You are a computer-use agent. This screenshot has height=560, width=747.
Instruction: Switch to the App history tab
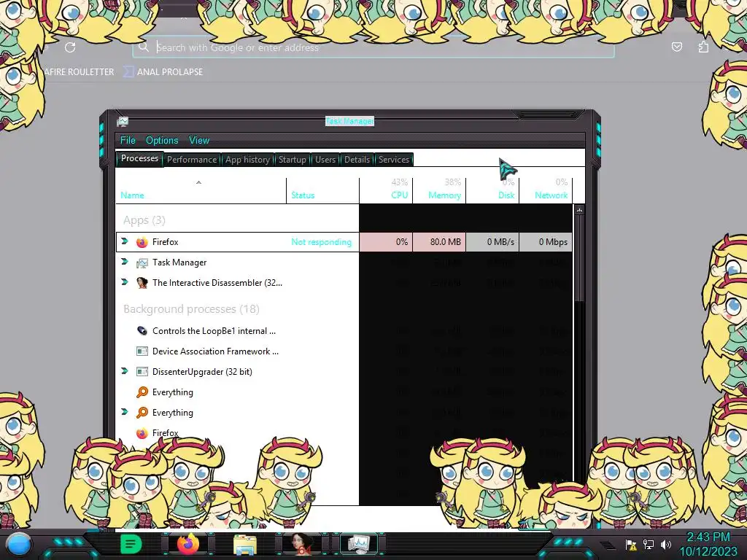click(x=247, y=160)
